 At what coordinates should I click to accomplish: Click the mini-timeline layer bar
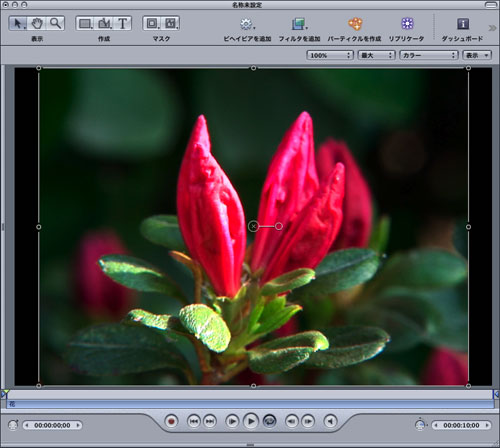click(250, 404)
